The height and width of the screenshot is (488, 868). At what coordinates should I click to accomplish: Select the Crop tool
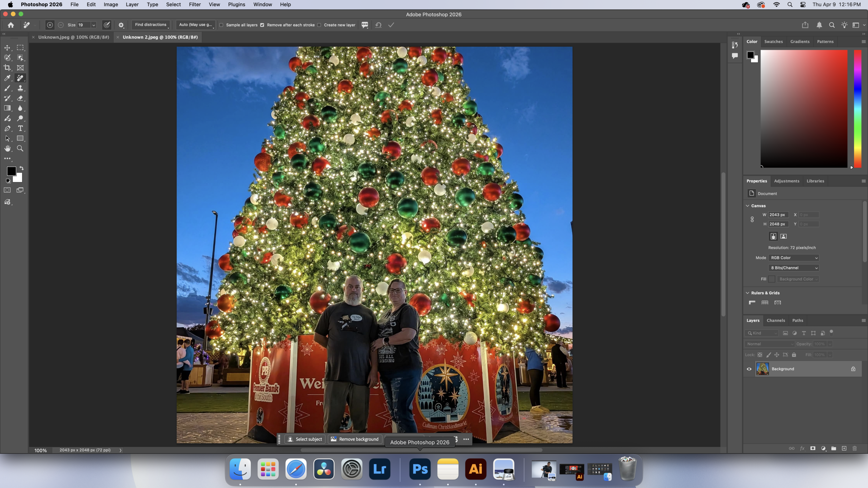click(x=7, y=68)
